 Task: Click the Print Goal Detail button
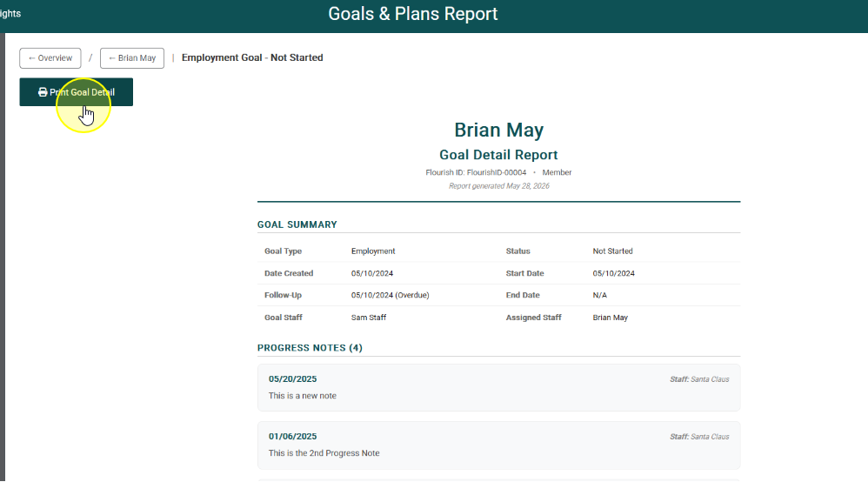tap(76, 92)
